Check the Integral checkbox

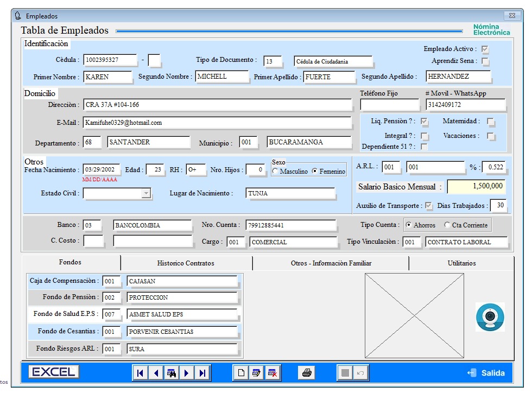[424, 136]
